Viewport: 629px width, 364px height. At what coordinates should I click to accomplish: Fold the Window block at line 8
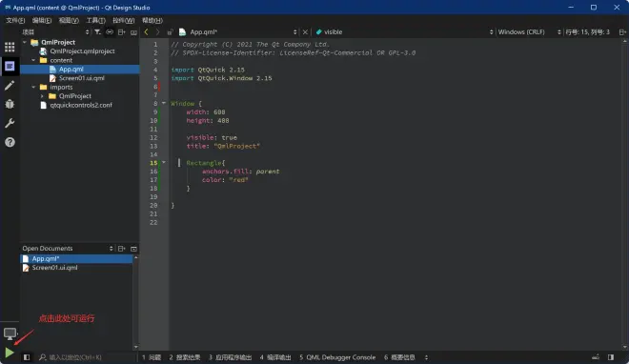click(x=164, y=103)
